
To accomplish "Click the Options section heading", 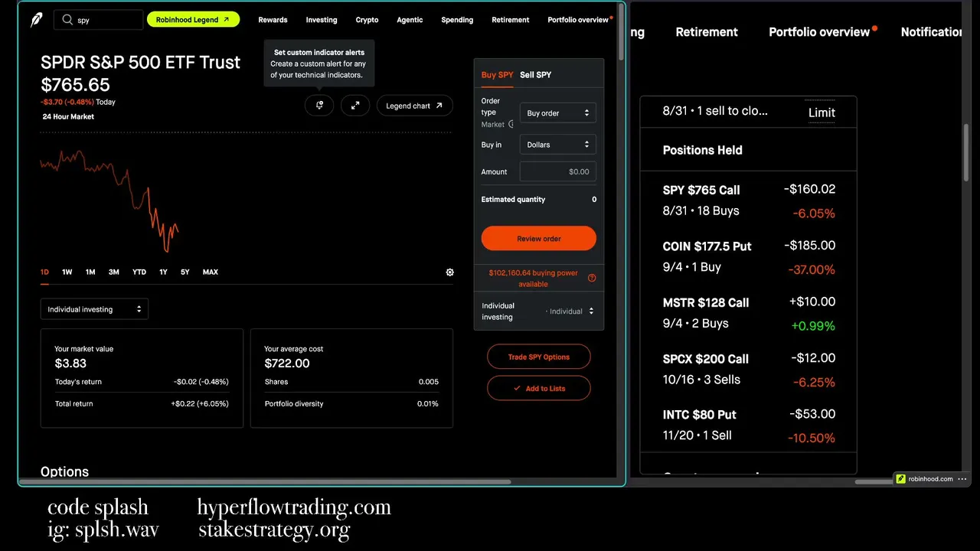I will 64,471.
